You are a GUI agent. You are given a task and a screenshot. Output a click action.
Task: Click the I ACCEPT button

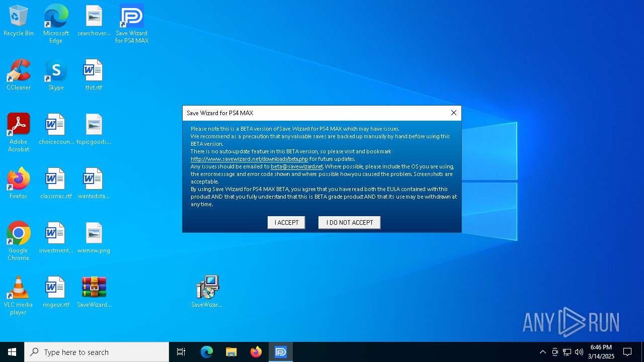pyautogui.click(x=286, y=223)
